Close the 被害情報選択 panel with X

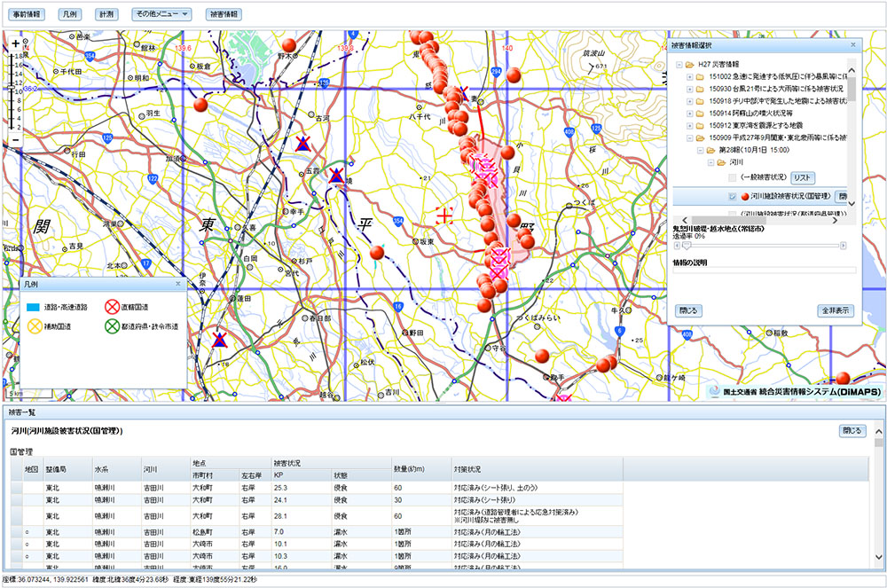pos(852,44)
